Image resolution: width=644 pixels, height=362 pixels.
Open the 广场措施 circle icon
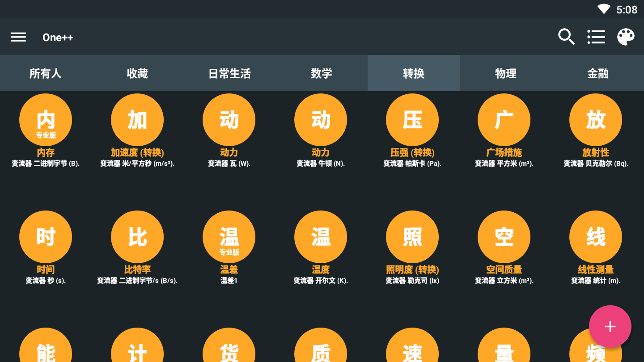[504, 120]
